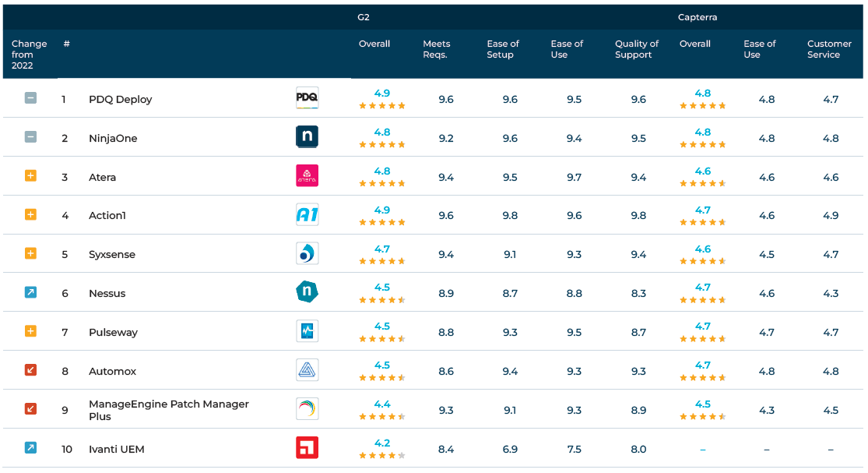Open the pink Atera logo
868x473 pixels.
pyautogui.click(x=307, y=175)
